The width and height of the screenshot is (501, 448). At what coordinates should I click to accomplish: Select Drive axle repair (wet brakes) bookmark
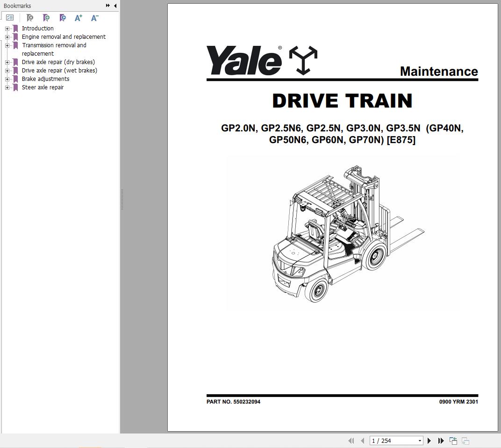coord(59,70)
